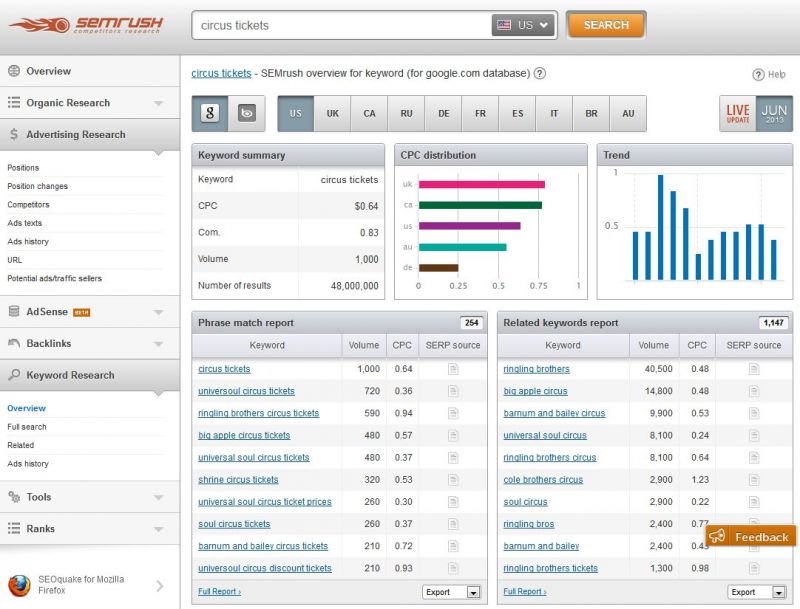Open Related keywords report Export dropdown
Screen dimensions: 800x609
click(x=757, y=592)
